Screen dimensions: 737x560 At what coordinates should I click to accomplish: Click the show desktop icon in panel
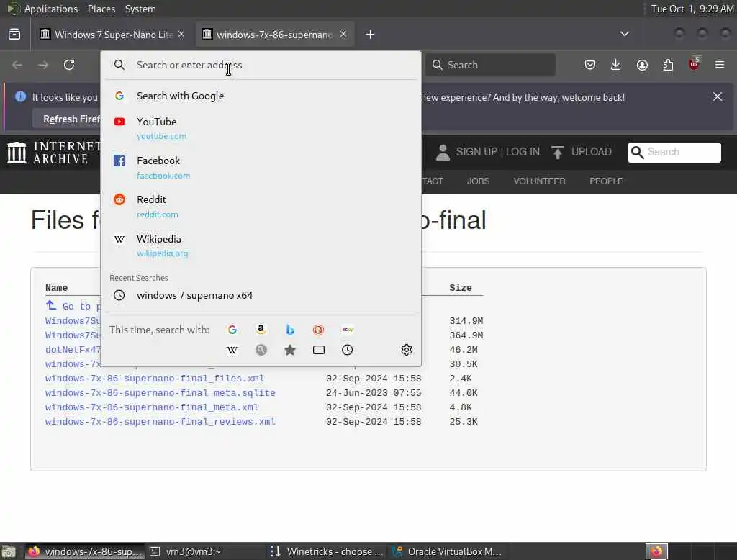click(x=9, y=551)
